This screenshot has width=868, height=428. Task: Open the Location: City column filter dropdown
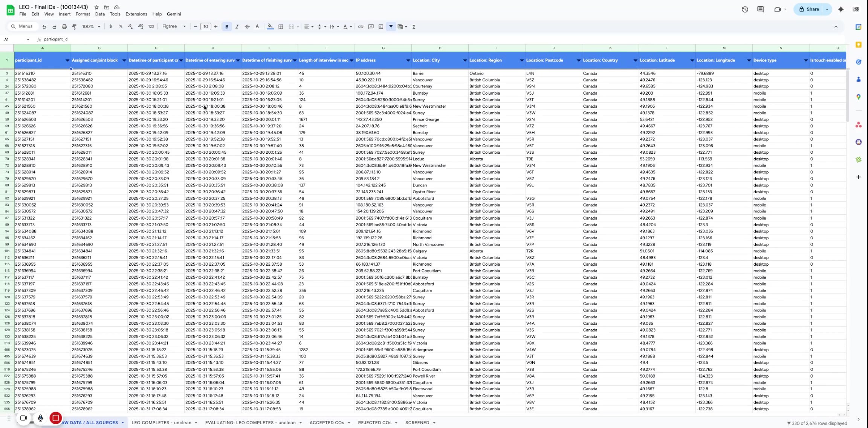click(x=465, y=60)
